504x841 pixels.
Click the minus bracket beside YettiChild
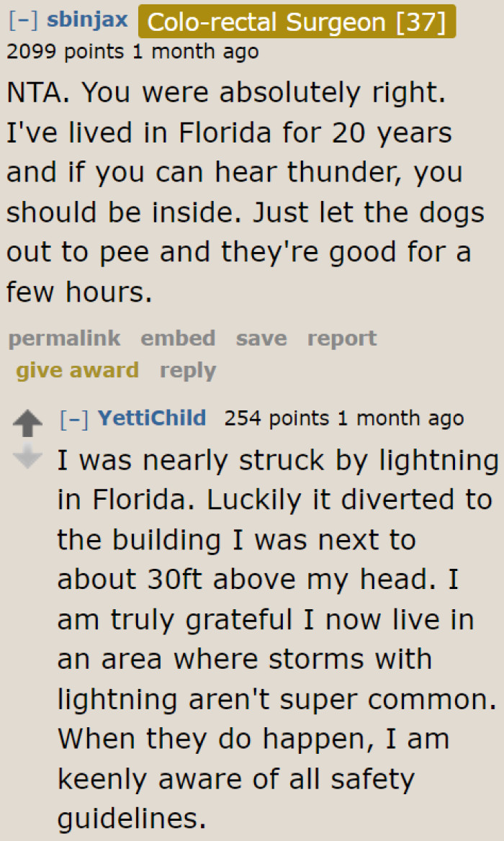coord(76,418)
